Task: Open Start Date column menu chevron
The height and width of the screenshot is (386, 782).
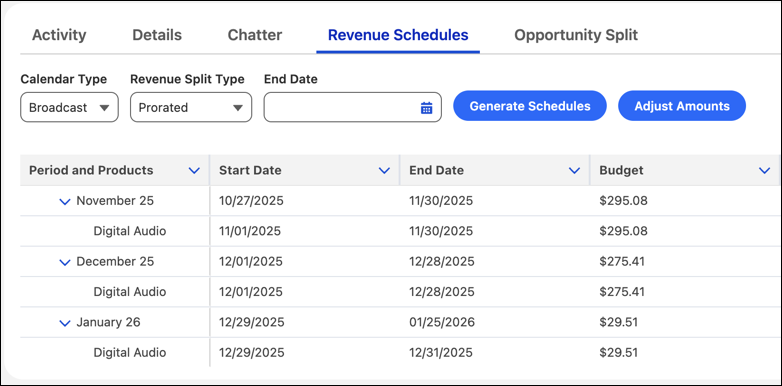Action: point(384,171)
